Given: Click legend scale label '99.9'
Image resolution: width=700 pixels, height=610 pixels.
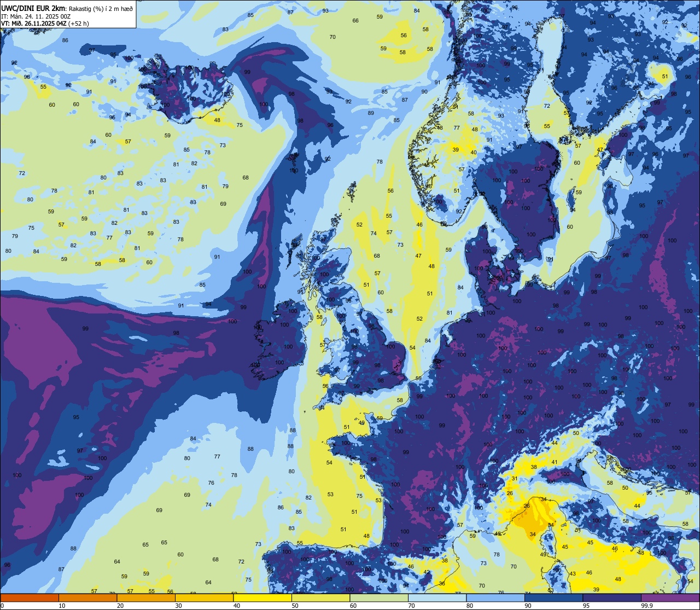Looking at the screenshot, I should (x=646, y=606).
